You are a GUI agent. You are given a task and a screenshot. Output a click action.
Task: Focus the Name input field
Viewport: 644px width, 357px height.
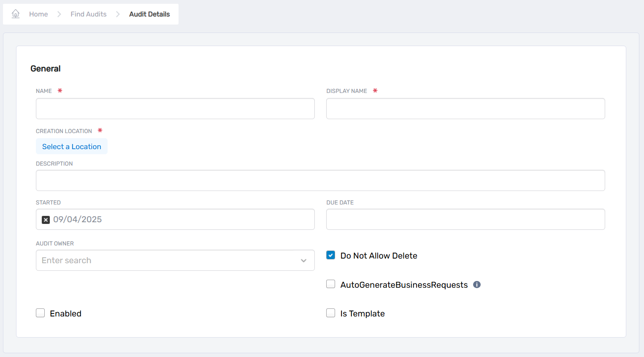175,109
